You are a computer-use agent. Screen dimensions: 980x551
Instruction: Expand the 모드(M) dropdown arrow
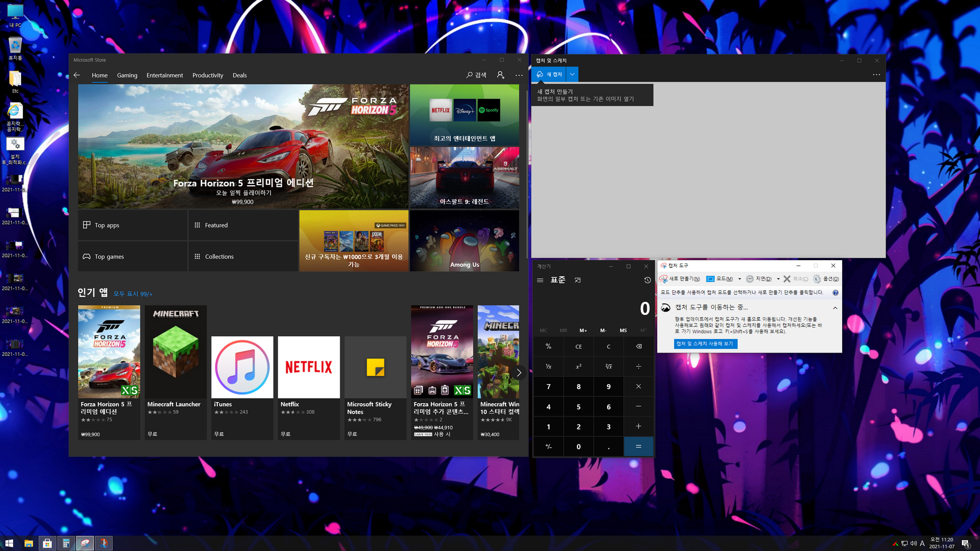pos(739,279)
